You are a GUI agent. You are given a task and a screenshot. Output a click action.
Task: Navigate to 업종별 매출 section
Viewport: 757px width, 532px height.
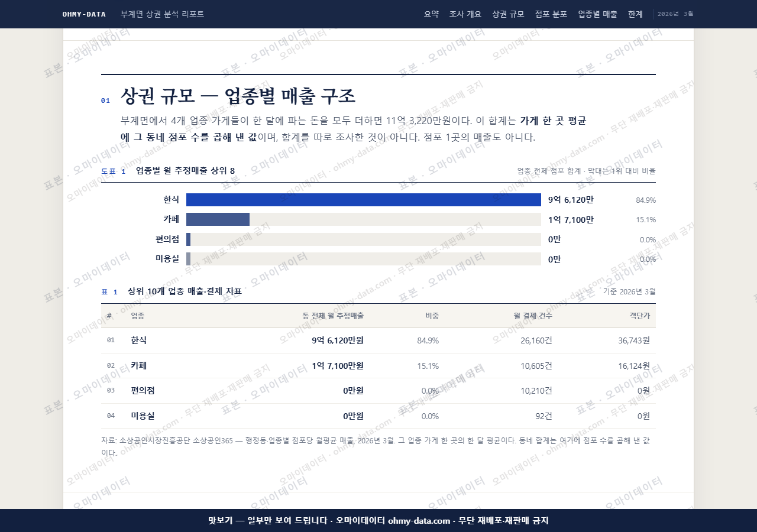point(597,14)
